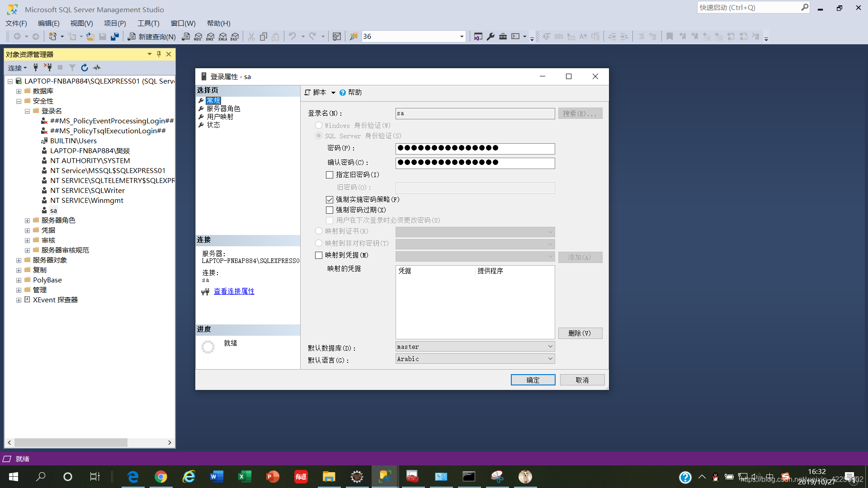The height and width of the screenshot is (488, 868).
Task: Select the Windows 身份验证 radio button
Action: click(x=319, y=125)
